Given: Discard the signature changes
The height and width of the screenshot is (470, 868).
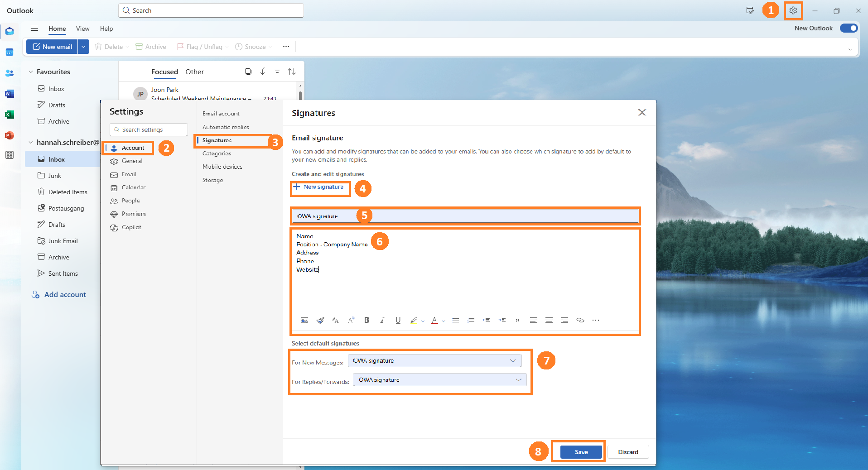Looking at the screenshot, I should [x=628, y=452].
